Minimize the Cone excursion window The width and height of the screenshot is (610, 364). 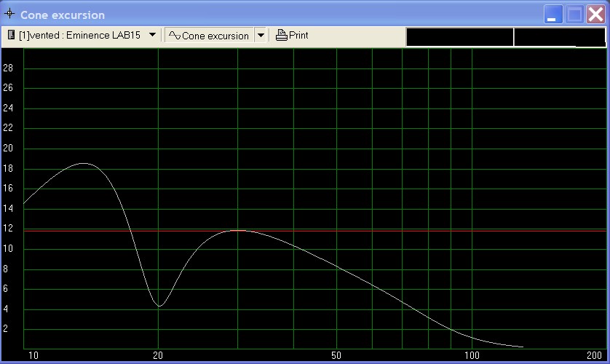click(554, 15)
